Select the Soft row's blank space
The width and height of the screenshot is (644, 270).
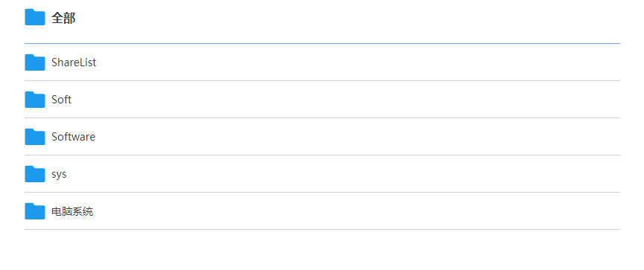(345, 100)
